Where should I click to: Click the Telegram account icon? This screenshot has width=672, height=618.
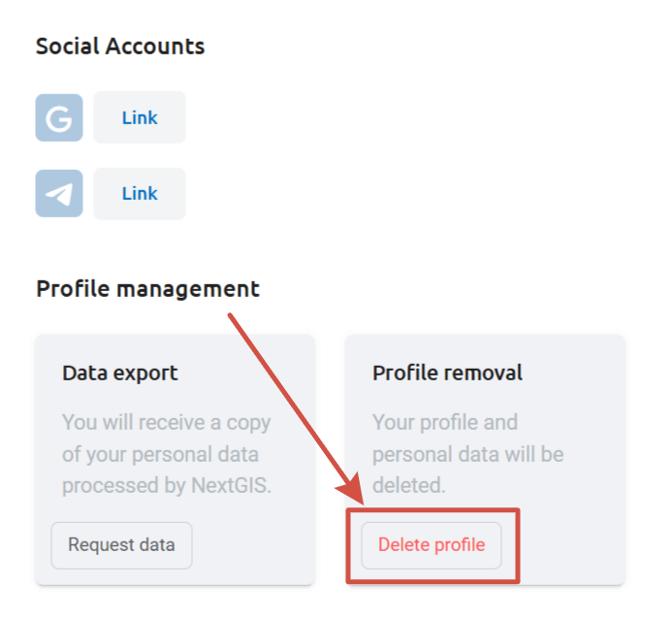(x=59, y=194)
